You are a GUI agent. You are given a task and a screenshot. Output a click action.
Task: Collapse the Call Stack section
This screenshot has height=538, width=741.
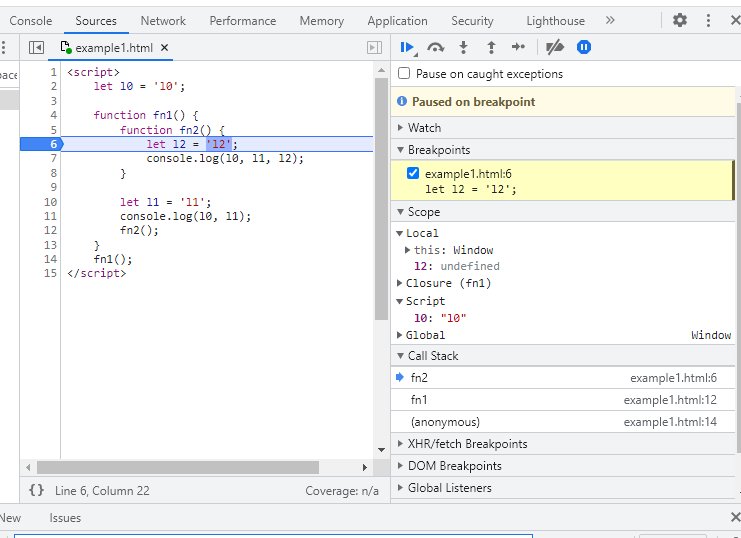pos(400,356)
